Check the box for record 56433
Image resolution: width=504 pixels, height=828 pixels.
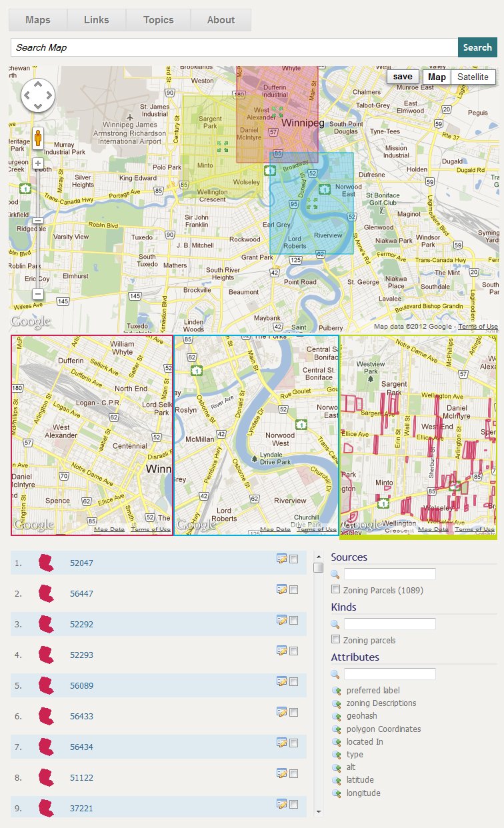294,713
